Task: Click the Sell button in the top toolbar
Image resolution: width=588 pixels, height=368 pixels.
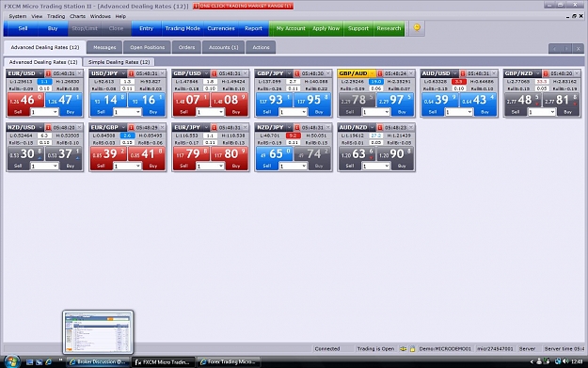Action: coord(23,28)
